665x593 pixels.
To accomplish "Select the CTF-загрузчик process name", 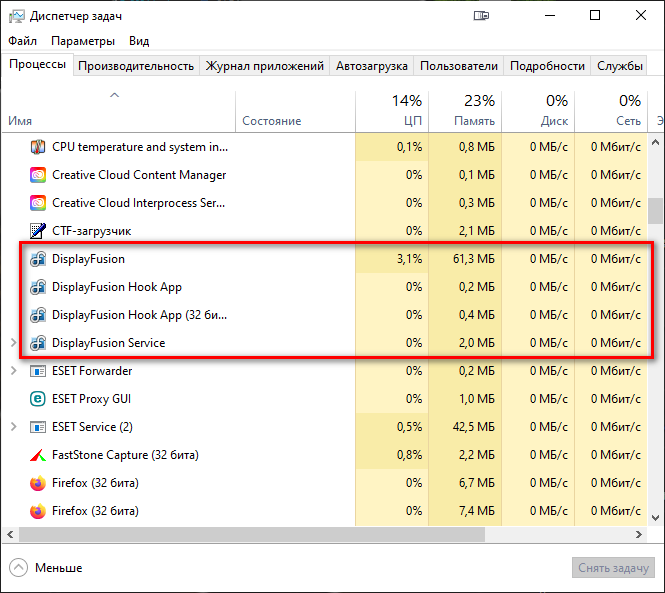I will point(92,231).
